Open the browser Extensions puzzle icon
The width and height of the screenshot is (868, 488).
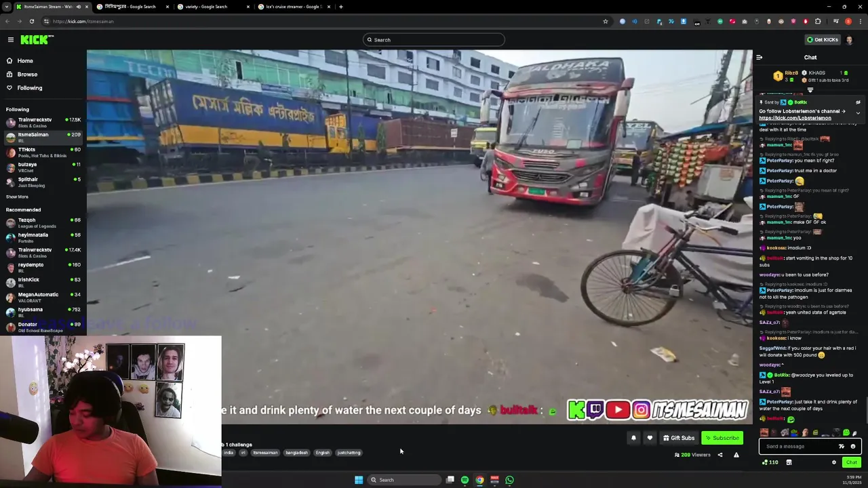(x=818, y=21)
